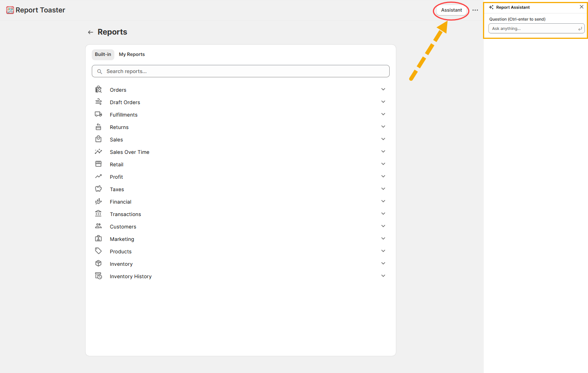Click the Inventory box icon

pos(98,263)
